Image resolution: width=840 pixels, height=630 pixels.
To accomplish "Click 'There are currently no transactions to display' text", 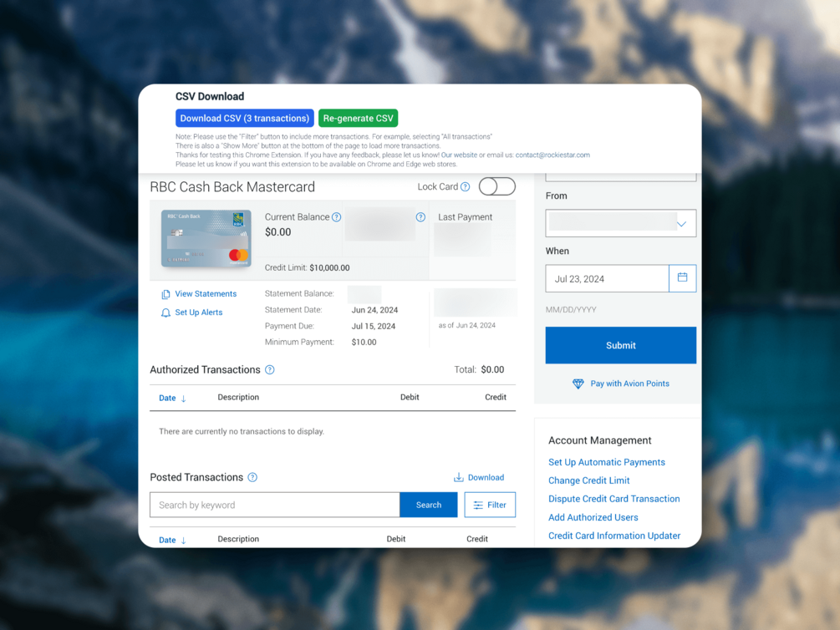I will pyautogui.click(x=242, y=431).
